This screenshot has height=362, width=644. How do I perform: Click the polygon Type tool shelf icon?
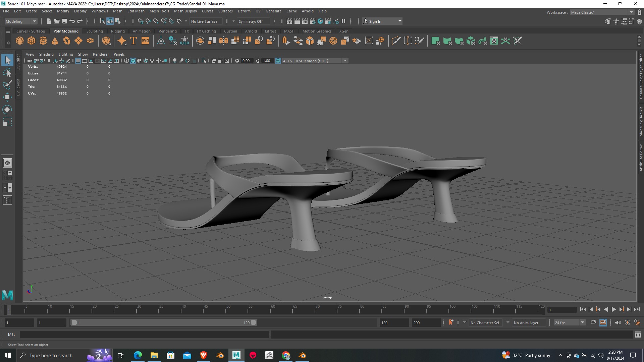(133, 41)
